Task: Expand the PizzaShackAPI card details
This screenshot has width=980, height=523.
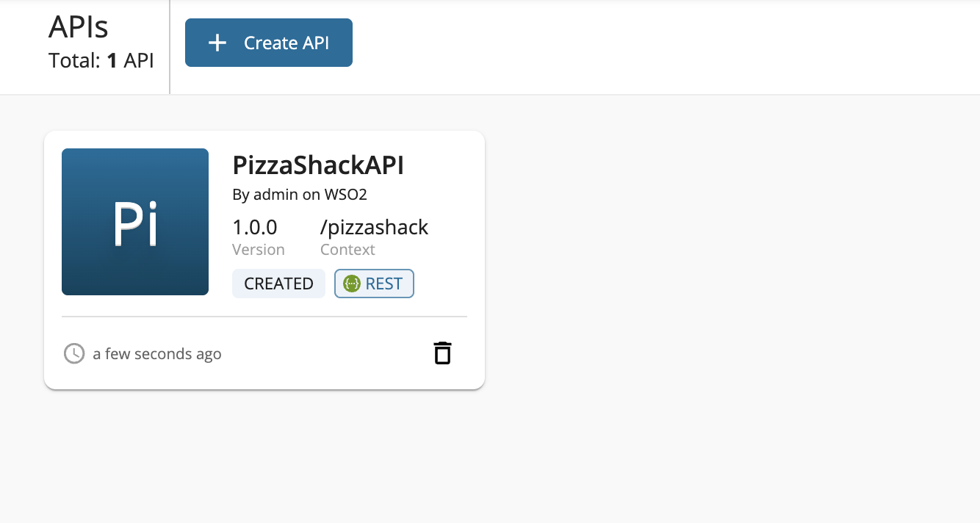Action: point(264,259)
